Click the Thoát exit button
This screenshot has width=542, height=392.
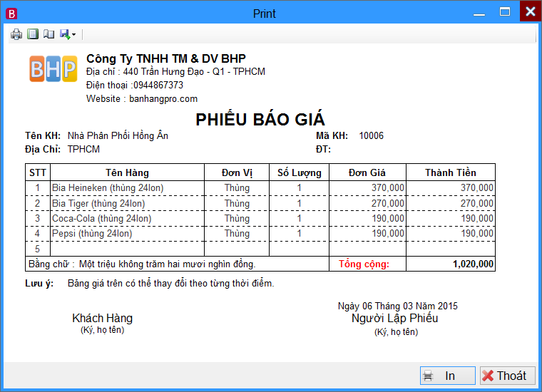(504, 376)
